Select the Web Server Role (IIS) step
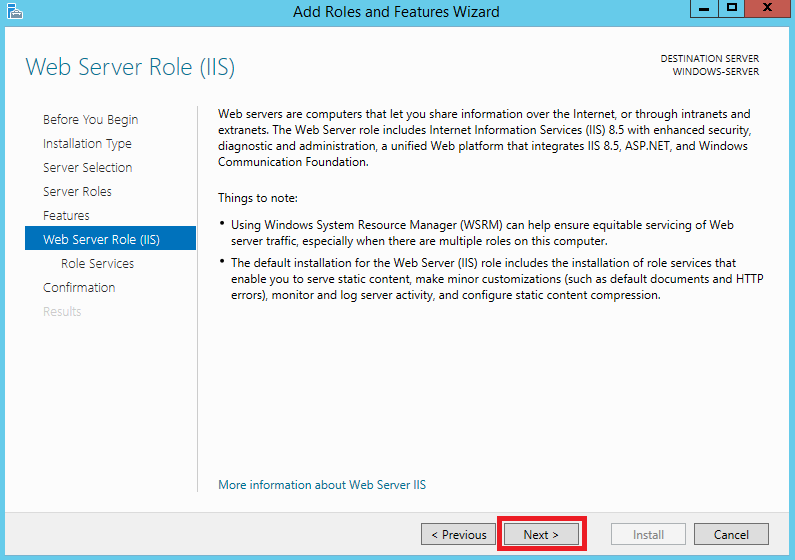Screen dimensions: 795x560 coord(111,238)
